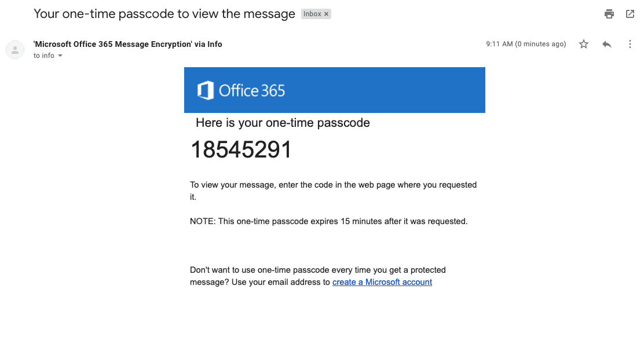Open the three-dot More options menu
644x344 pixels.
tap(630, 44)
